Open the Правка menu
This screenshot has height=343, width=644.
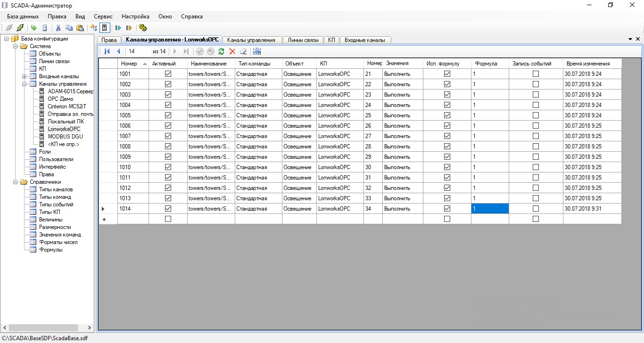[57, 16]
